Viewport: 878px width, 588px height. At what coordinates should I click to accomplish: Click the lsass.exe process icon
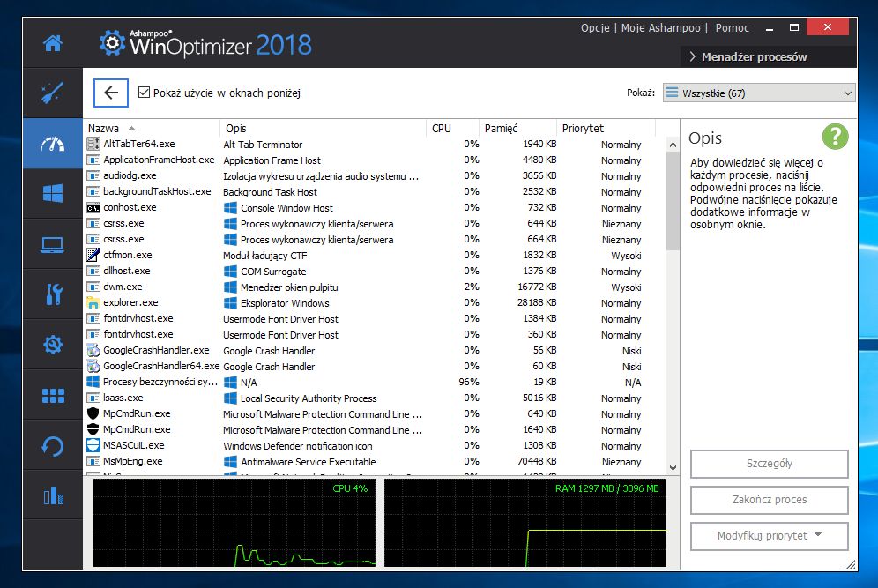click(93, 398)
